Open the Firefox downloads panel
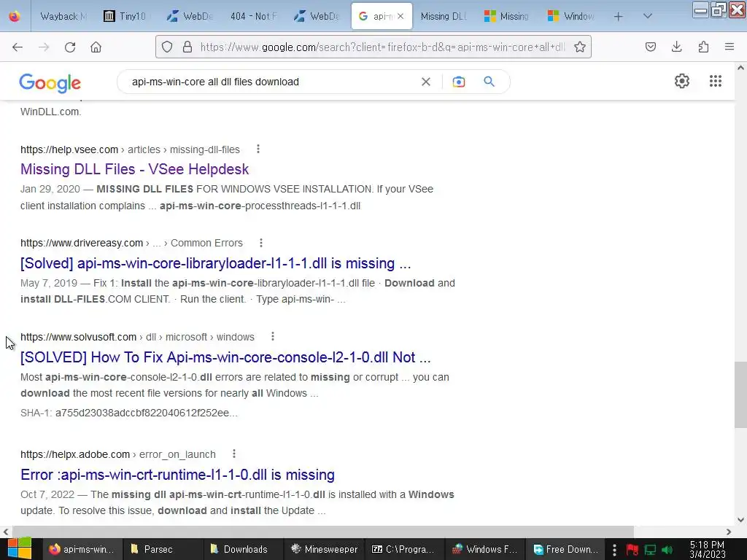 click(x=677, y=47)
